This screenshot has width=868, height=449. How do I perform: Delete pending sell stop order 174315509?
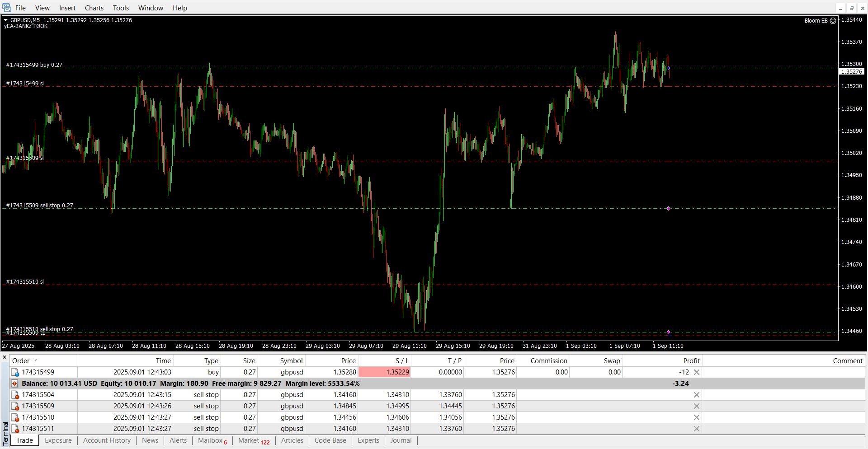697,406
